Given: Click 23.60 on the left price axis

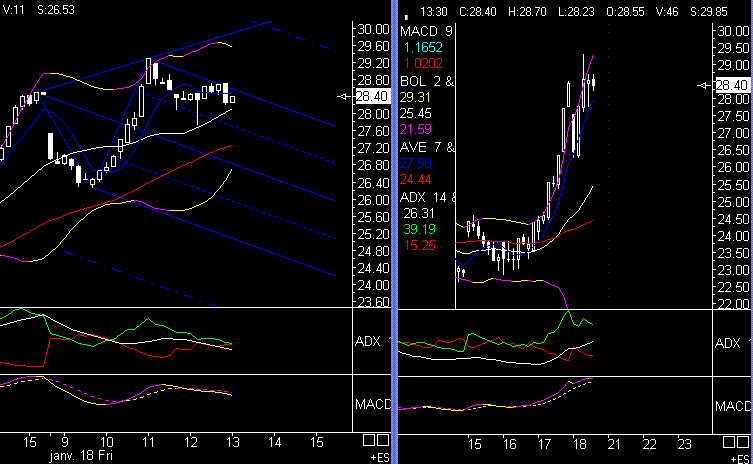Looking at the screenshot, I should [x=374, y=302].
